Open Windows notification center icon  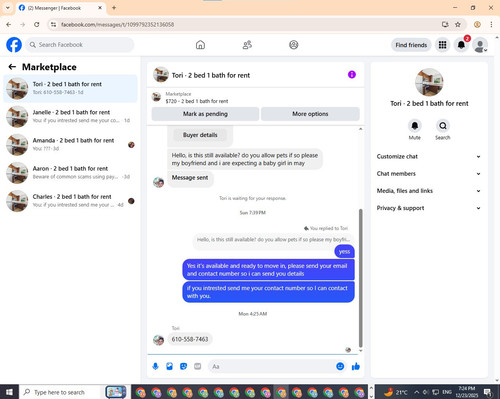pos(488,392)
